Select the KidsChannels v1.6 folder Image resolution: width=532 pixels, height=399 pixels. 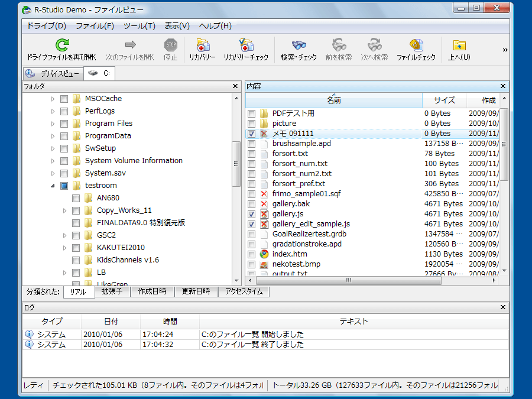(128, 260)
